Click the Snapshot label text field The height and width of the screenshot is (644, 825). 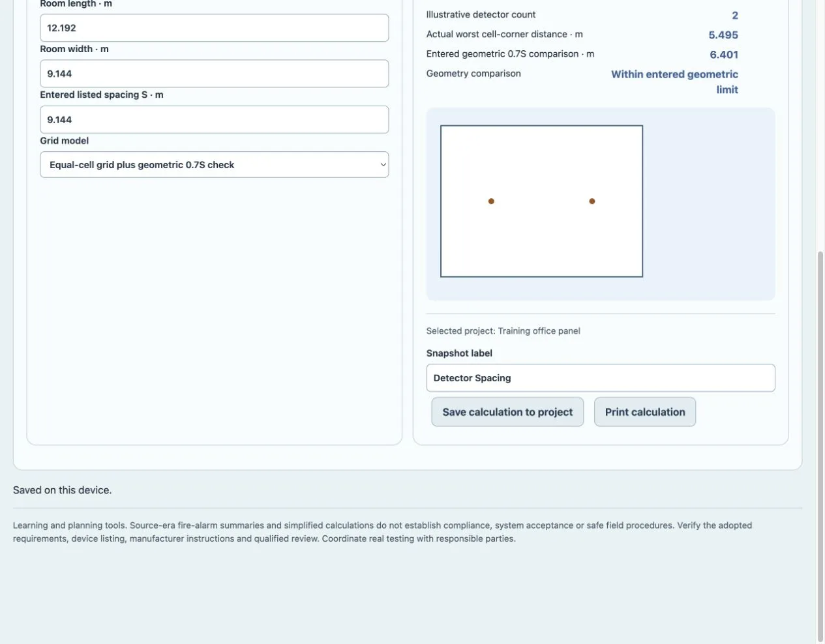pos(601,378)
